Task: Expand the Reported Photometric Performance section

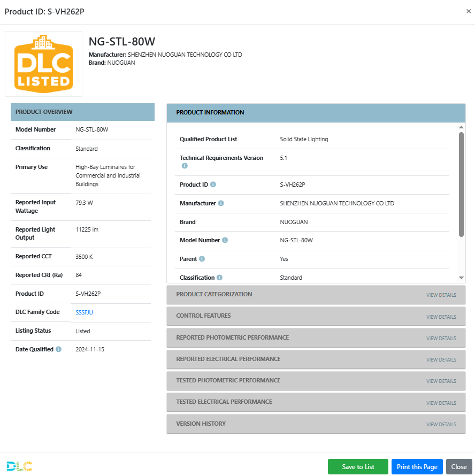Action: [316, 337]
